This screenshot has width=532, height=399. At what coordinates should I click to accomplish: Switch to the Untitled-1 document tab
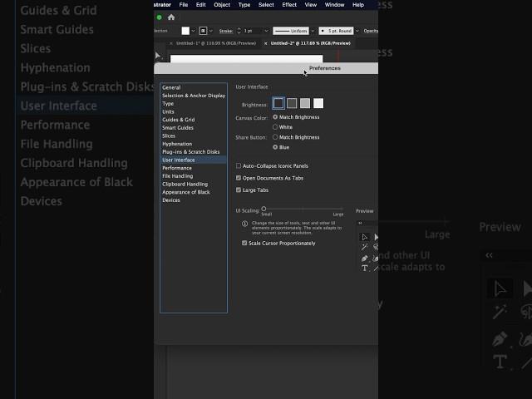pos(216,43)
